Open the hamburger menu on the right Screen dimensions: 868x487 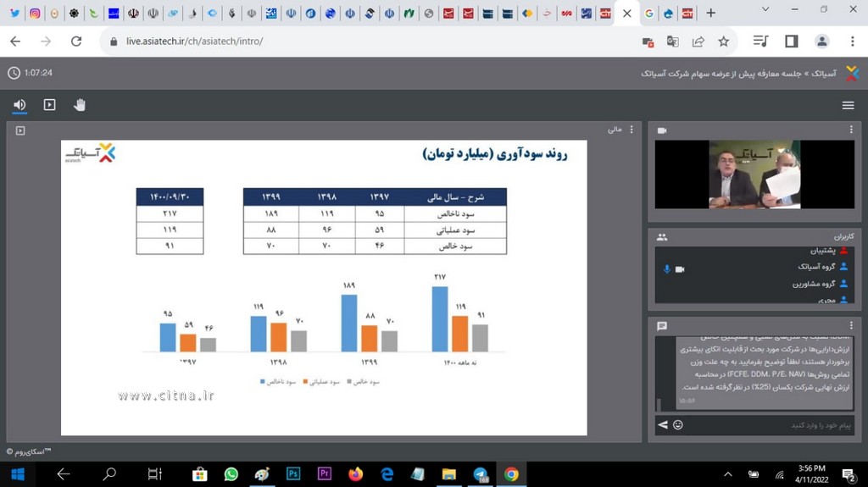848,105
